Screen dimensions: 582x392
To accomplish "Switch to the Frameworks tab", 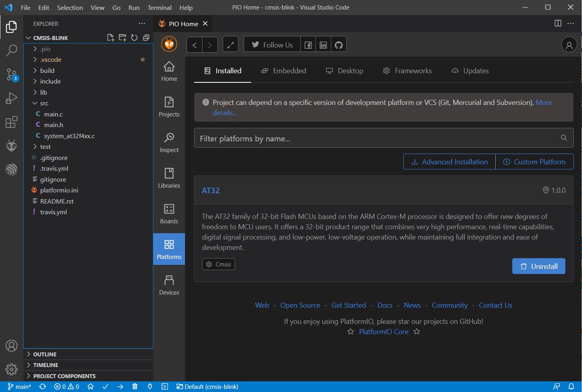I will point(407,71).
